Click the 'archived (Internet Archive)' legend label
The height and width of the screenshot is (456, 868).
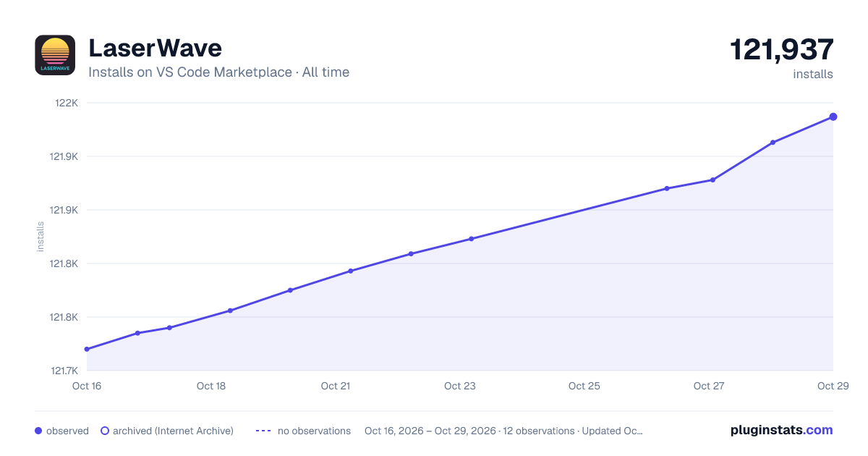(173, 431)
